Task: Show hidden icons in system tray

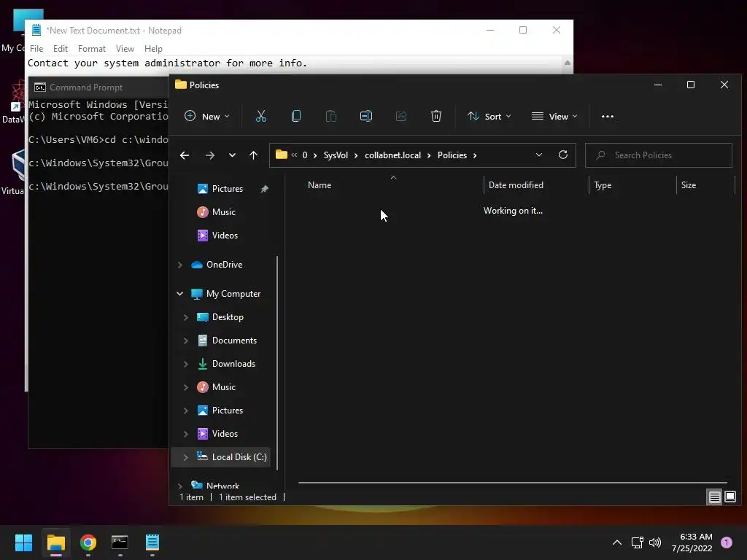Action: point(617,542)
